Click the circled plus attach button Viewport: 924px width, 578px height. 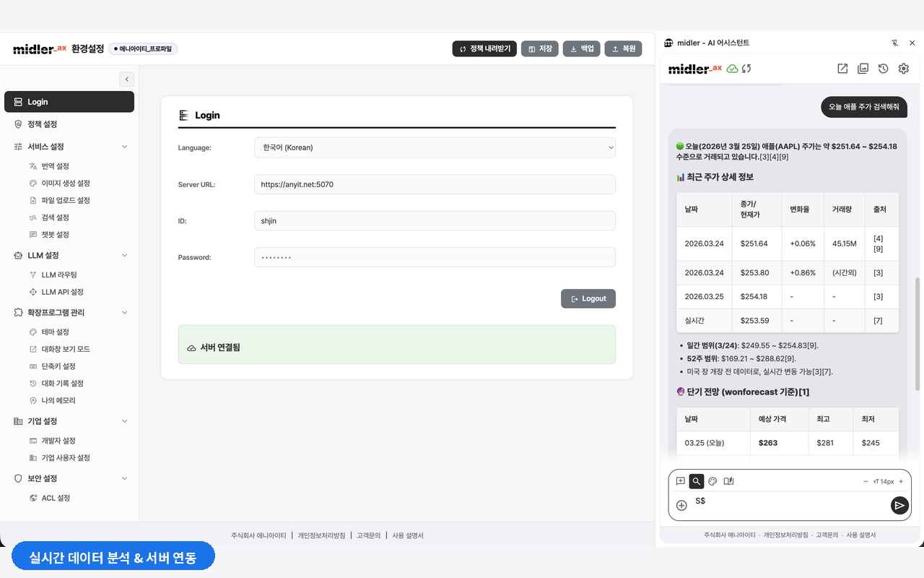(681, 505)
